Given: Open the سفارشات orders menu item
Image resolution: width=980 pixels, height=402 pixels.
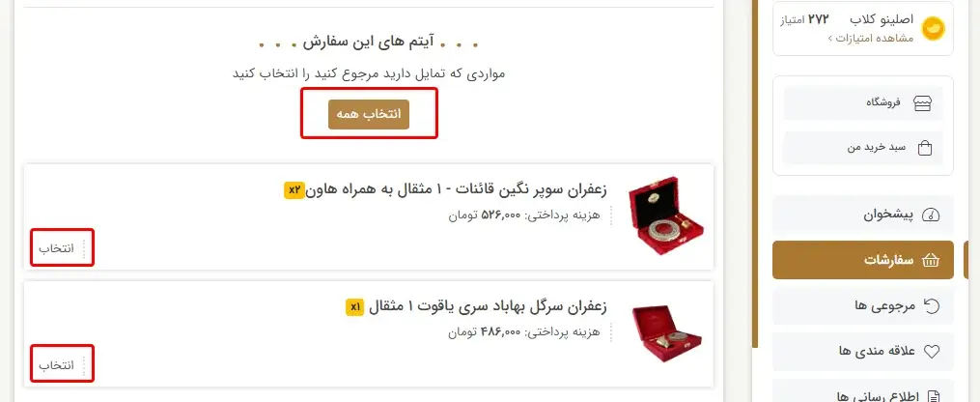Looking at the screenshot, I should pos(863,260).
